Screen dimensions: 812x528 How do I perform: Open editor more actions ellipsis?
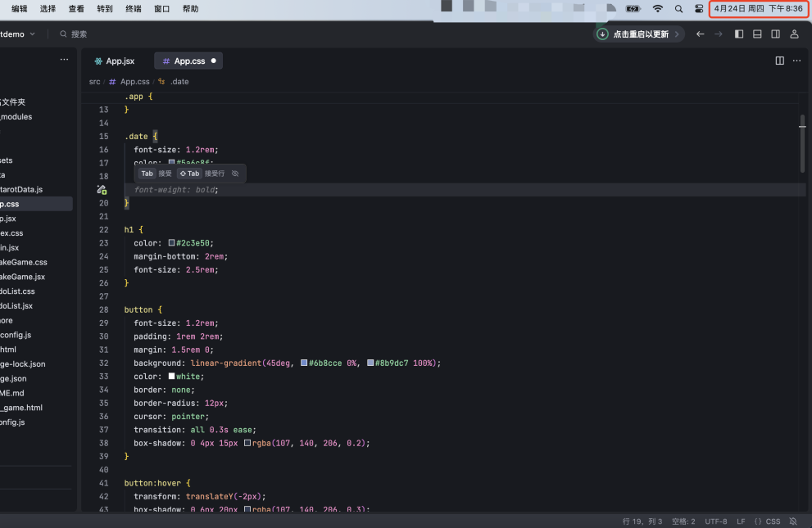(796, 61)
